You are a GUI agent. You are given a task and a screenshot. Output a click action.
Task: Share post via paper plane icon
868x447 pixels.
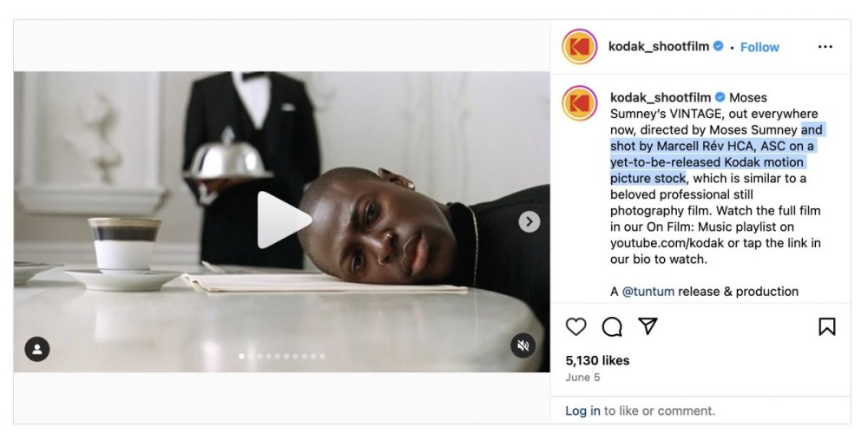648,326
